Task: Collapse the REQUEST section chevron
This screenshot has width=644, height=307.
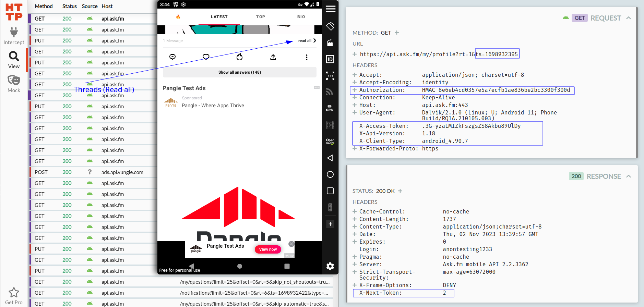Action: [629, 18]
